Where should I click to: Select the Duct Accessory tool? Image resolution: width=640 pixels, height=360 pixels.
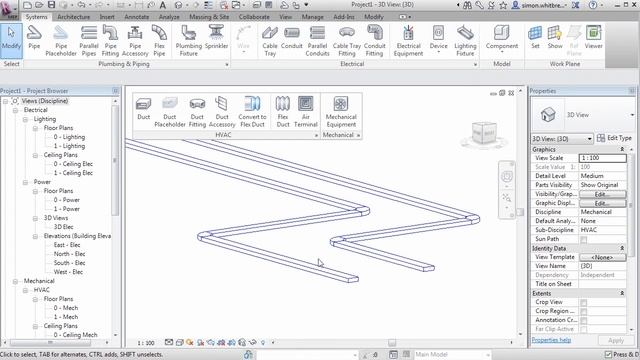pyautogui.click(x=222, y=112)
